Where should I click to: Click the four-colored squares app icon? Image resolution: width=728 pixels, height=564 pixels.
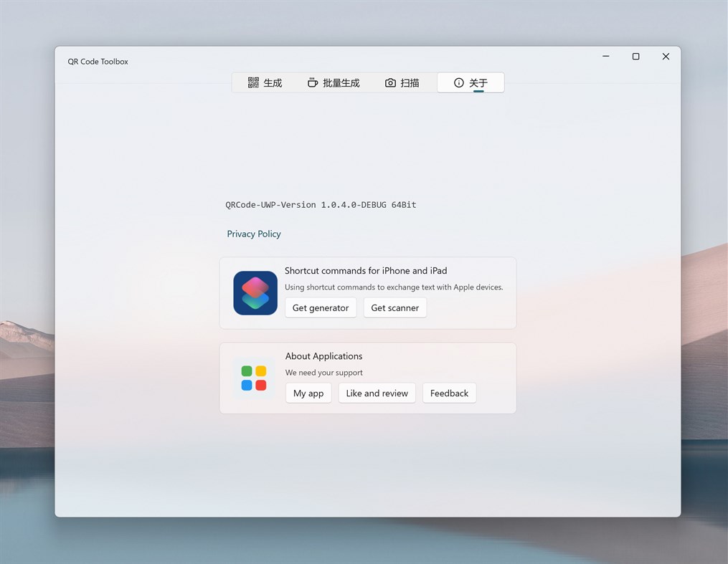pos(254,378)
